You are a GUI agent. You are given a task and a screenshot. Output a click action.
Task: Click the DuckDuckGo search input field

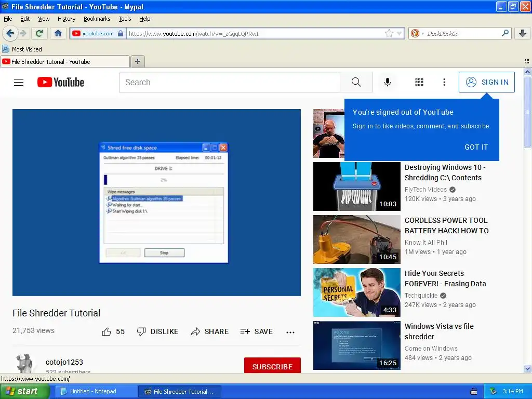[463, 34]
